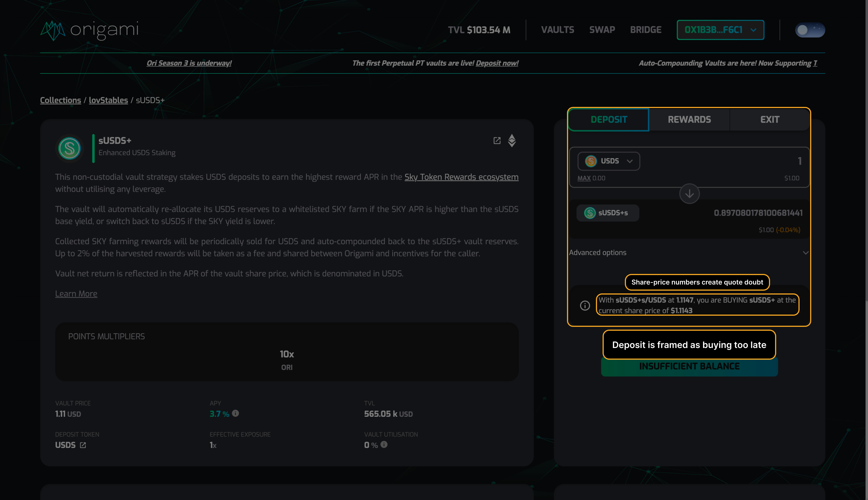Toggle the dark/light theme switch
868x500 pixels.
click(810, 30)
